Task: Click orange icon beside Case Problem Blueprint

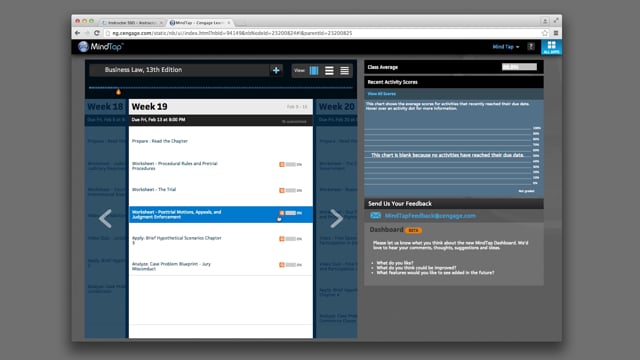Action: pyautogui.click(x=282, y=265)
